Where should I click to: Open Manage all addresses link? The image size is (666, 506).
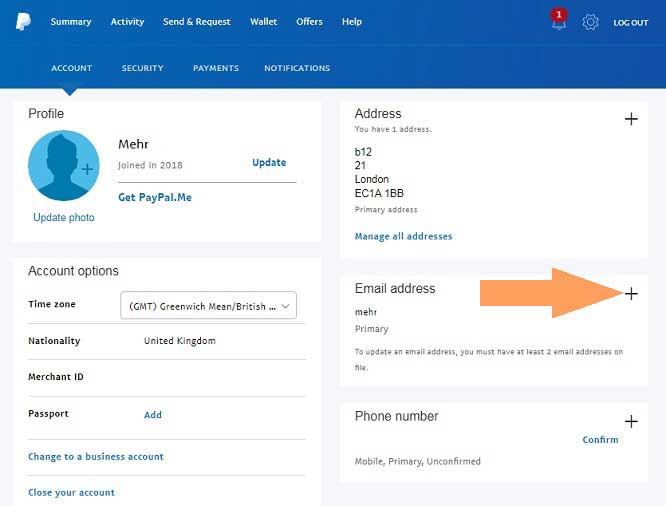[404, 236]
